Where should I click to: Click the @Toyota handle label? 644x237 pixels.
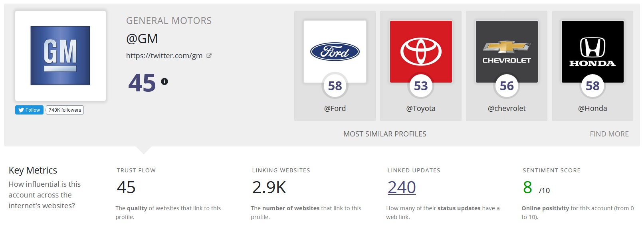tap(421, 109)
